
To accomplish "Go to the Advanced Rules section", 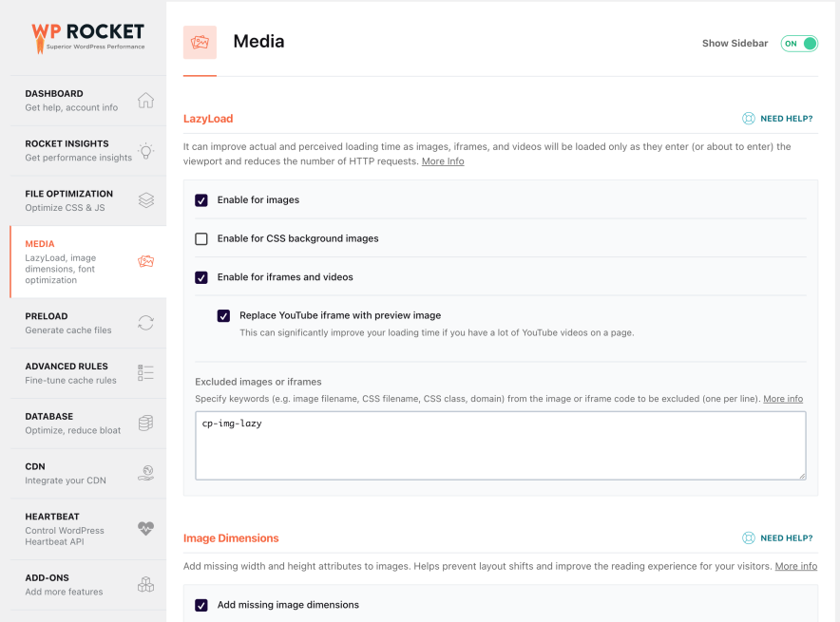I will 66,366.
